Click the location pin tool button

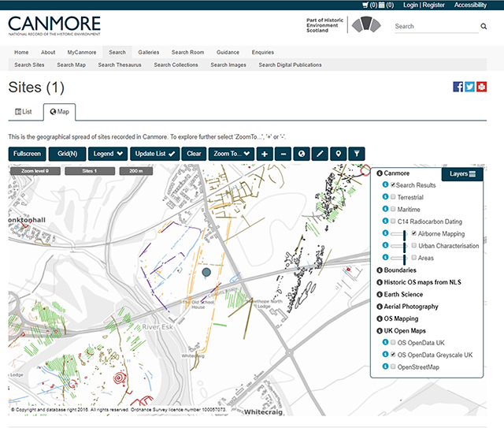click(x=339, y=153)
